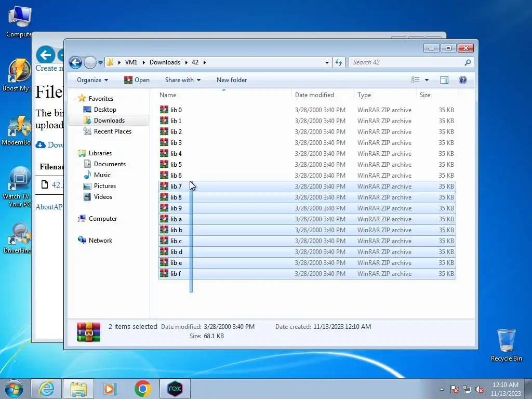Open Videos library
The height and width of the screenshot is (399, 532).
coord(103,197)
